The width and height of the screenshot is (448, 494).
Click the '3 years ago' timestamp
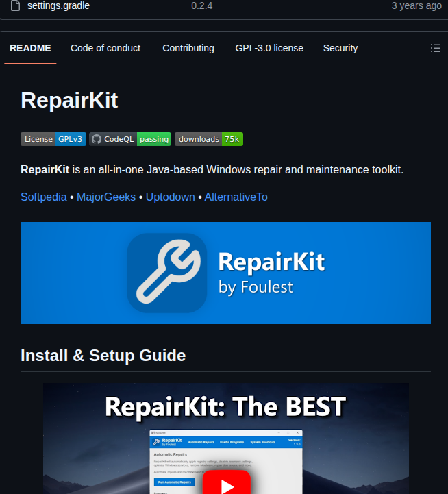tap(416, 5)
